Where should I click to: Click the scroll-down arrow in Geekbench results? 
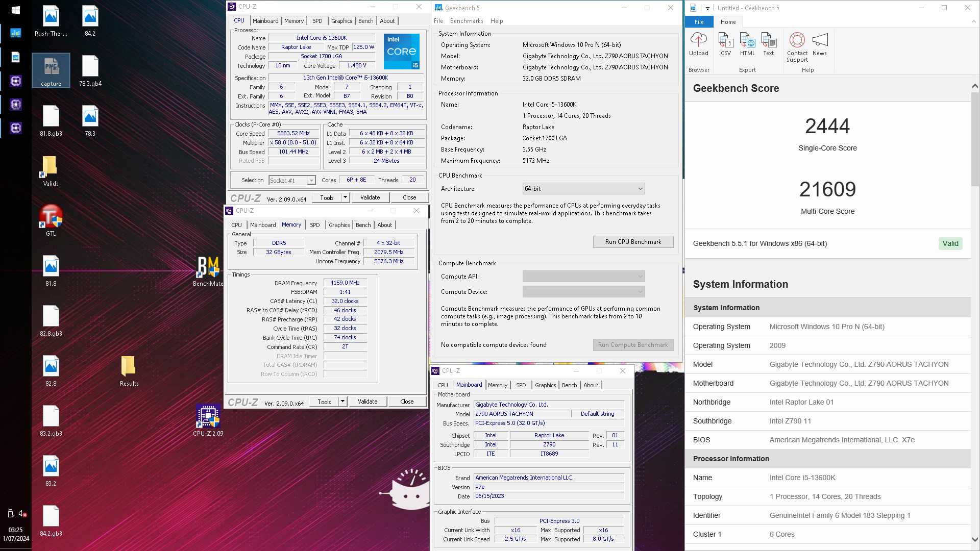click(x=975, y=539)
